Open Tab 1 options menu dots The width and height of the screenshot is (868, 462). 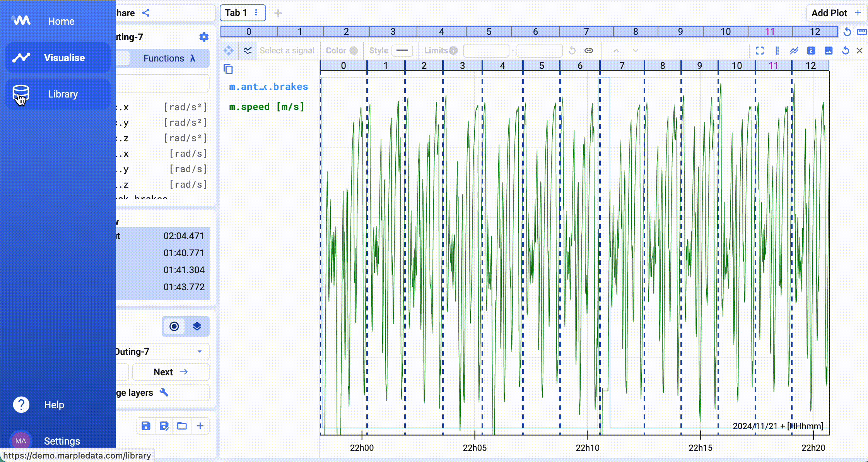point(256,13)
